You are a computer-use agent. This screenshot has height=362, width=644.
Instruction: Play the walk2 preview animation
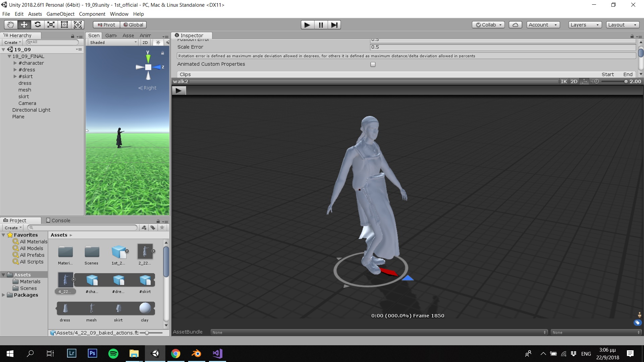[x=179, y=90]
